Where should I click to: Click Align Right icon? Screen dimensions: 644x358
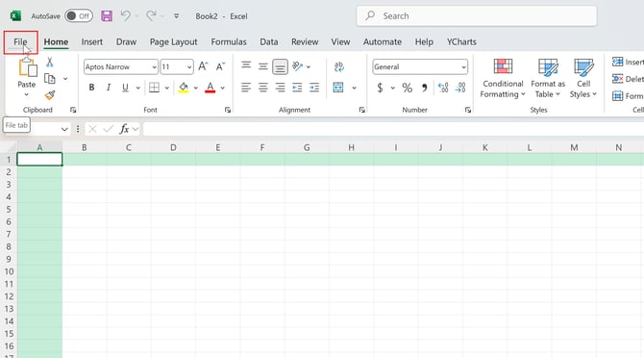[x=280, y=88]
